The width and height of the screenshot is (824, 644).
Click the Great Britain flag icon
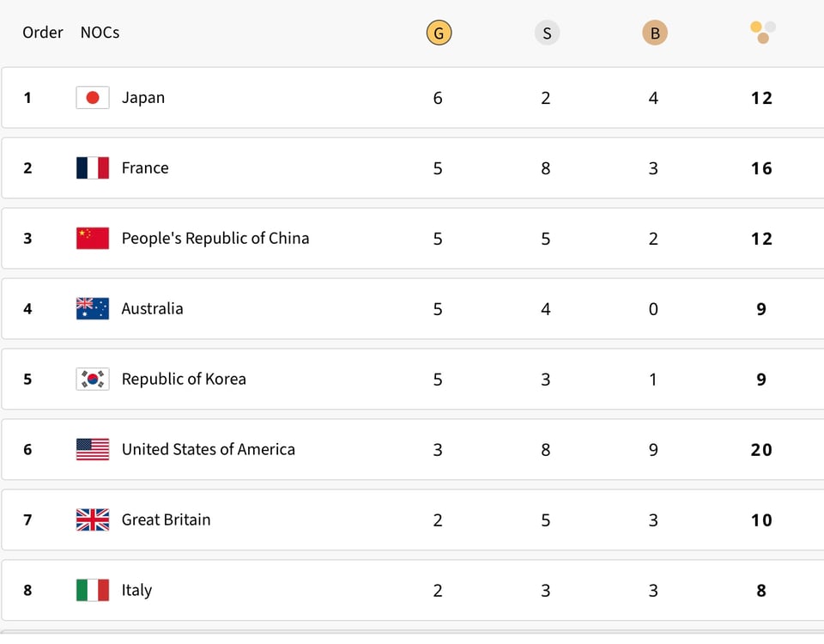pyautogui.click(x=93, y=520)
